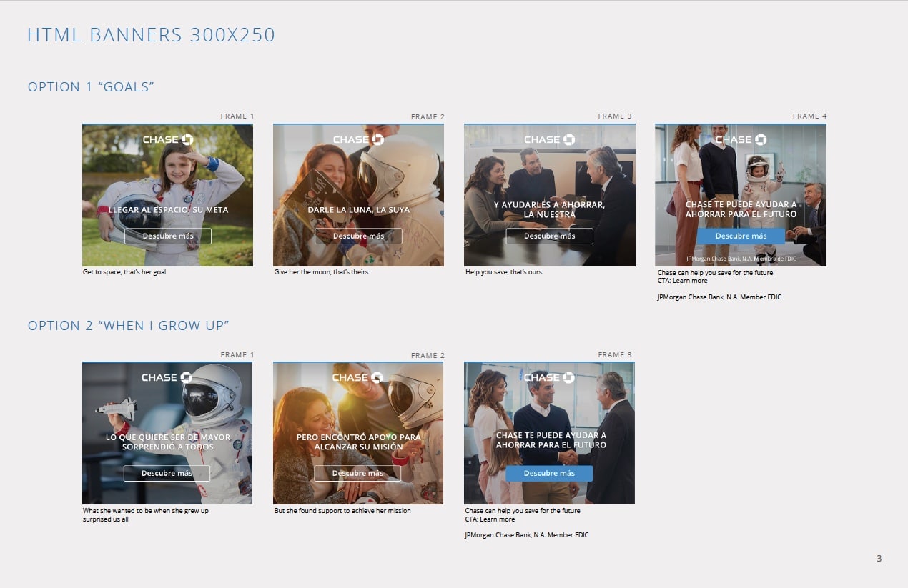908x588 pixels.
Task: Click the Chase logo in the "Darle la luna" banner
Action: 358,139
